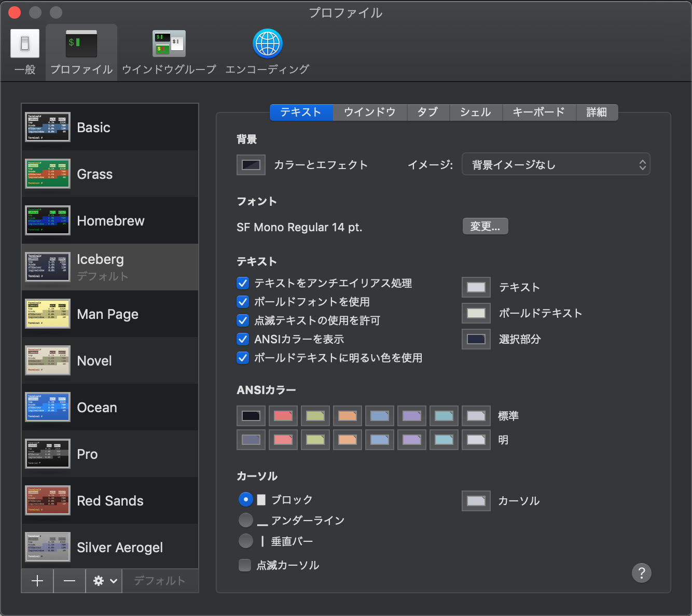Expand the gear menu chevron
The height and width of the screenshot is (616, 692).
point(111,581)
